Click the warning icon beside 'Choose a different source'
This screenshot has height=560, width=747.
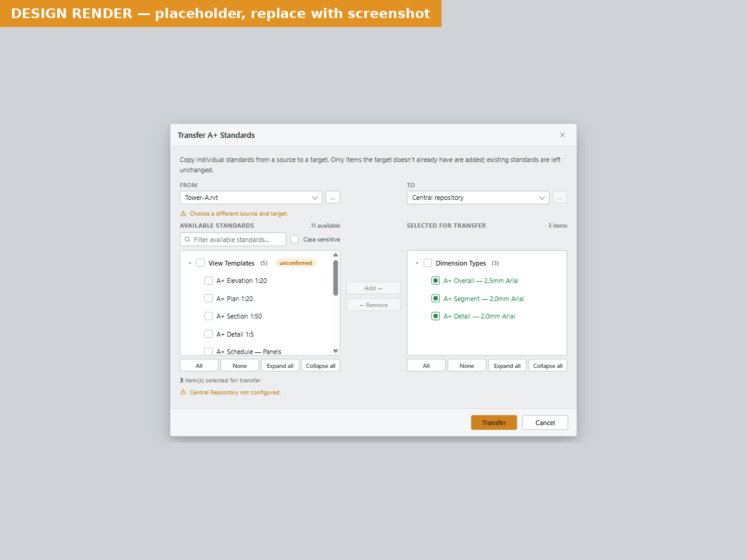pyautogui.click(x=183, y=213)
